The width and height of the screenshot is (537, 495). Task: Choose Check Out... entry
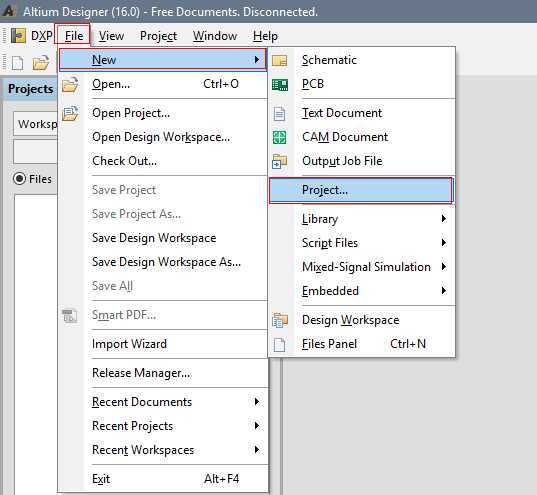(x=163, y=161)
